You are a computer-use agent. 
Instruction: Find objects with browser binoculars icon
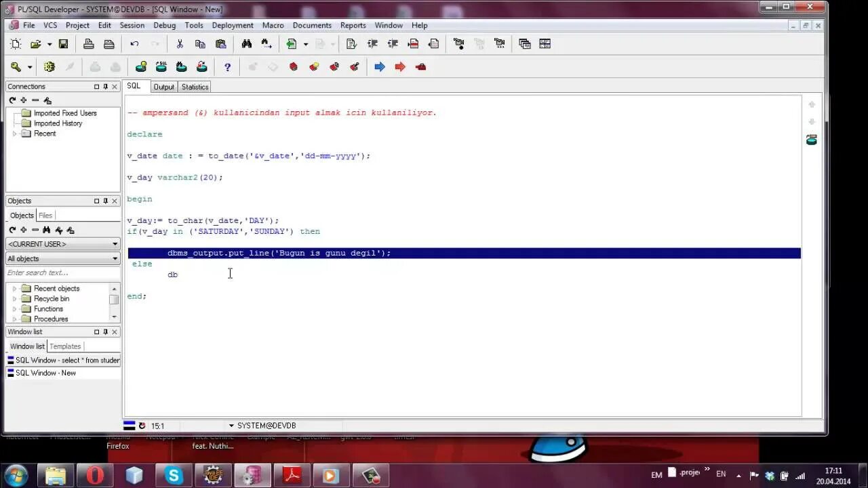point(47,230)
